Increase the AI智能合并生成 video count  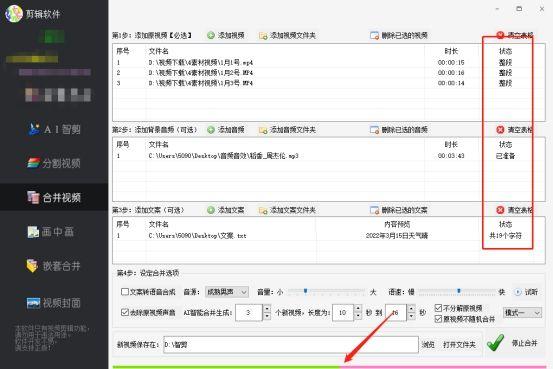click(x=267, y=309)
